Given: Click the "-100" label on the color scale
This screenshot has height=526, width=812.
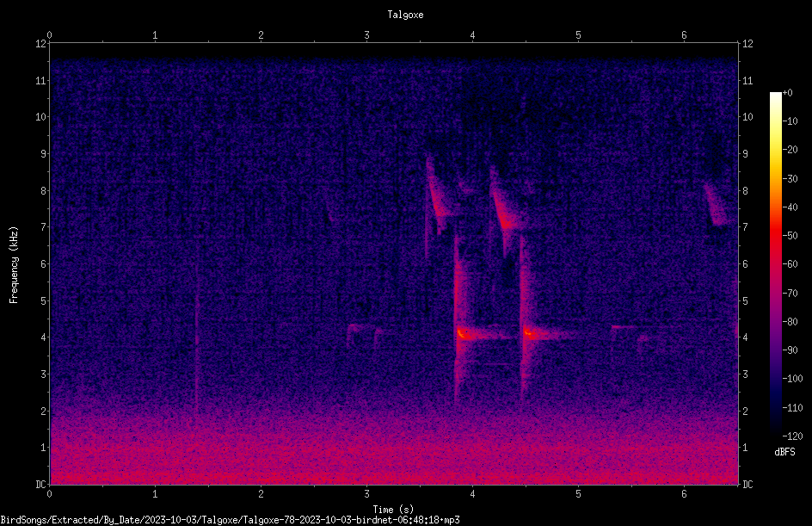Looking at the screenshot, I should (x=792, y=379).
